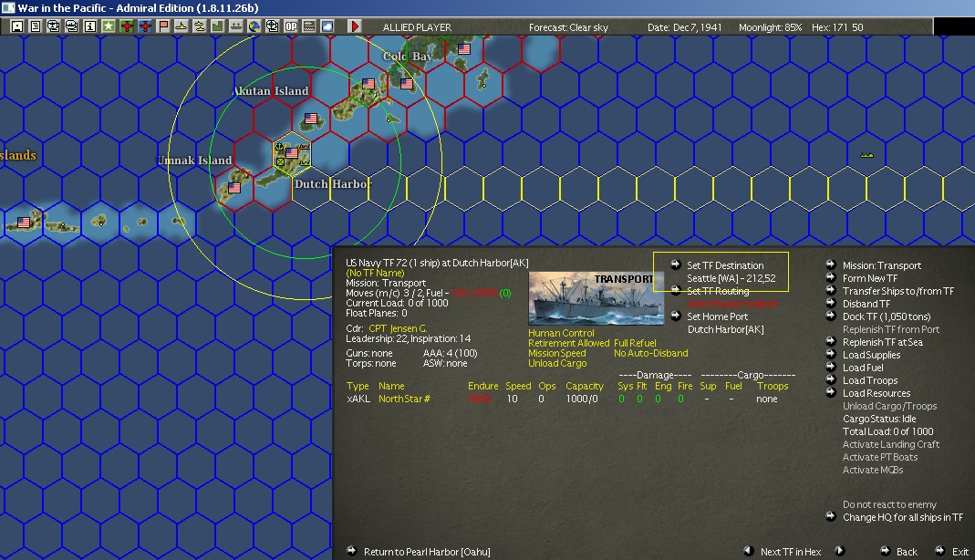Toggle No Auto-Disband setting
The width and height of the screenshot is (975, 560).
point(651,353)
